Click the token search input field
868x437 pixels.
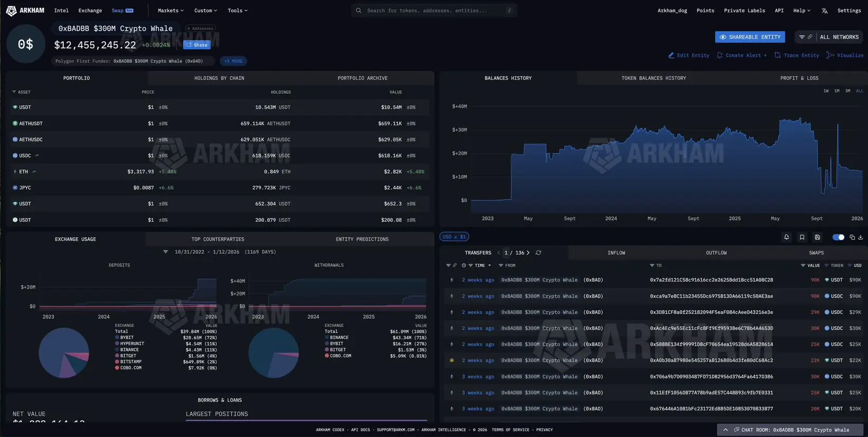(434, 11)
